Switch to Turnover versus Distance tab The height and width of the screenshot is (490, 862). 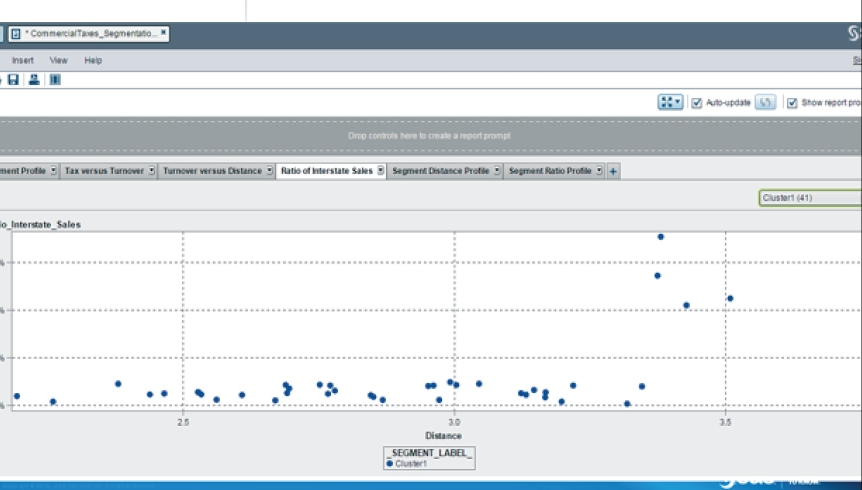(x=211, y=171)
